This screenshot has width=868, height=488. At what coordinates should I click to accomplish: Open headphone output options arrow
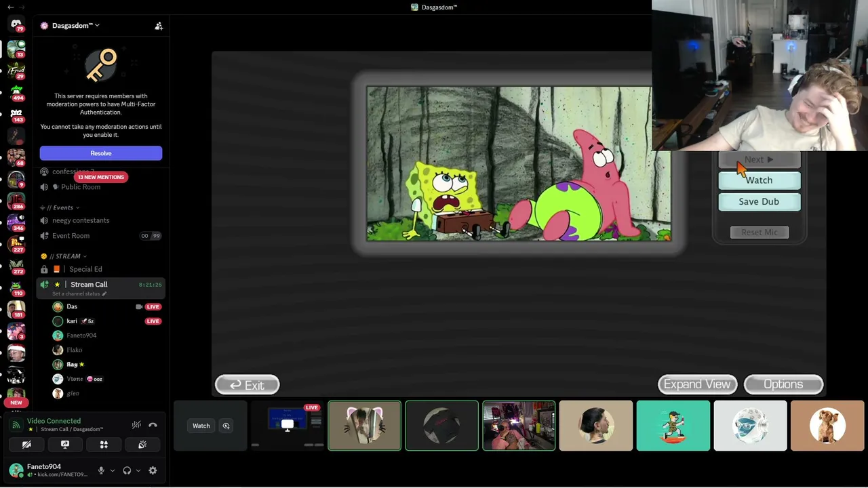tap(138, 470)
